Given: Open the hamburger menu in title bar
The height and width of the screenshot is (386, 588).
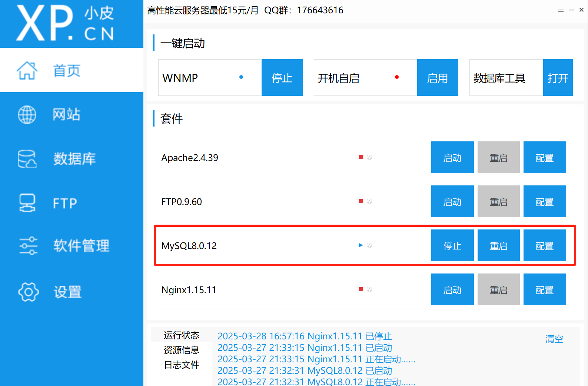Looking at the screenshot, I should [561, 10].
